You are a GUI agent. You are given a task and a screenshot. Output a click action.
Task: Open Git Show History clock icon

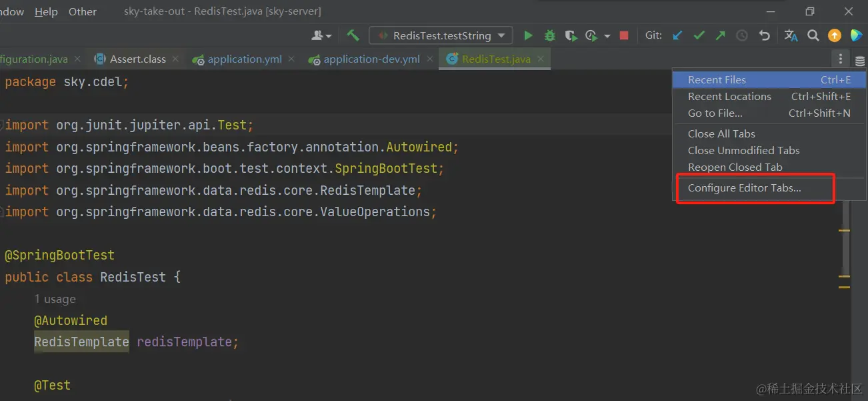tap(742, 35)
